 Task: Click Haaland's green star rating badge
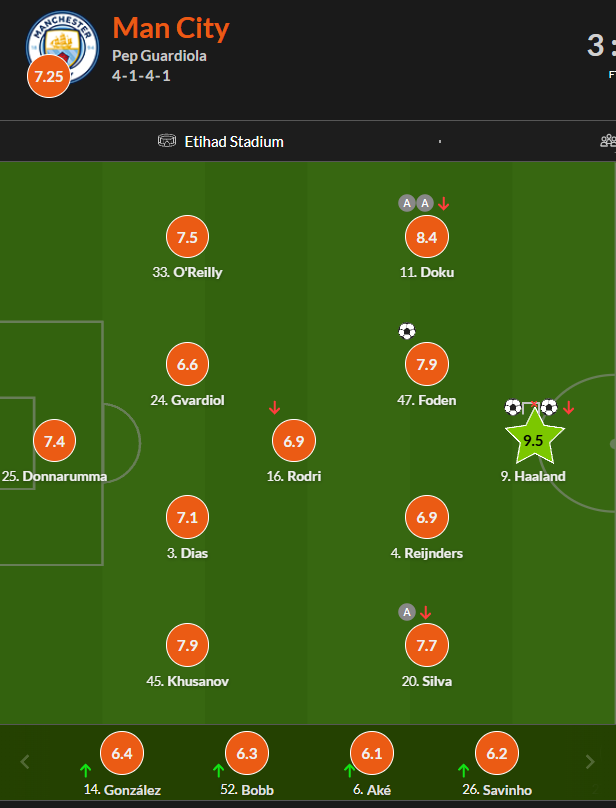coord(533,439)
